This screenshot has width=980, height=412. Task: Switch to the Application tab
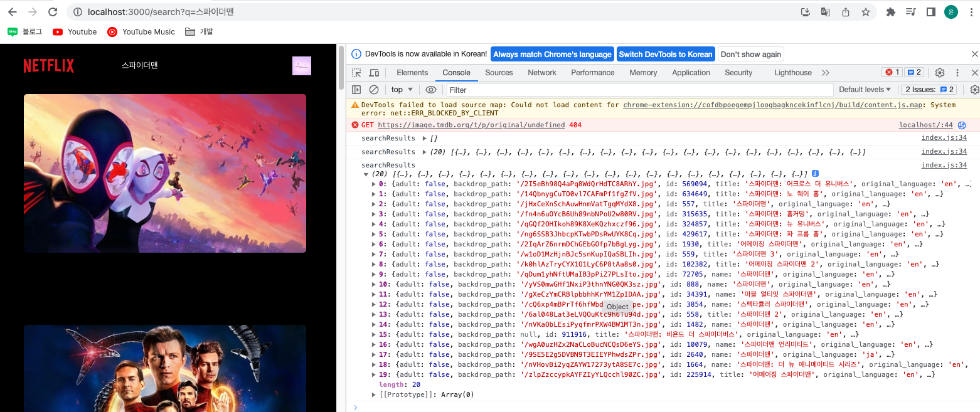point(691,73)
